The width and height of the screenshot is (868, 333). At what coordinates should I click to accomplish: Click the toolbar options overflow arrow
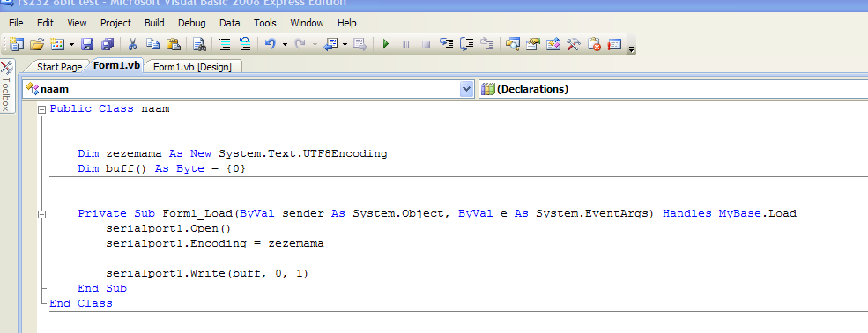coord(632,48)
